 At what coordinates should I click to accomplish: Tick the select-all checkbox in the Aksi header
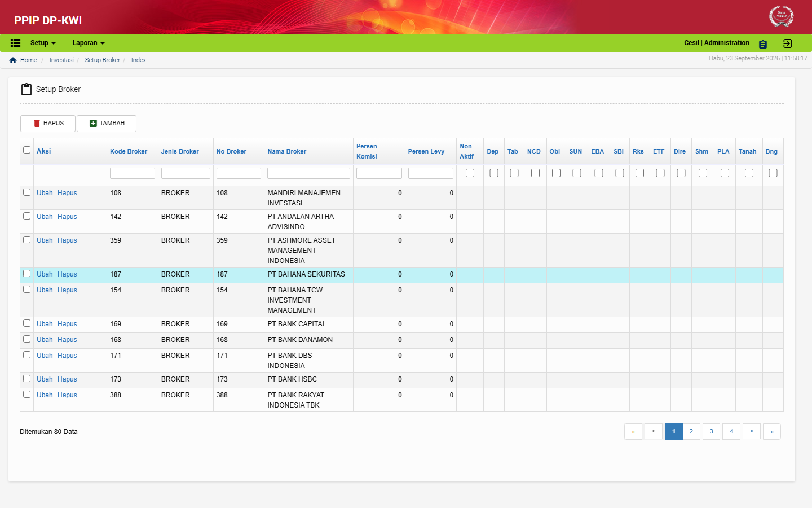coord(27,150)
